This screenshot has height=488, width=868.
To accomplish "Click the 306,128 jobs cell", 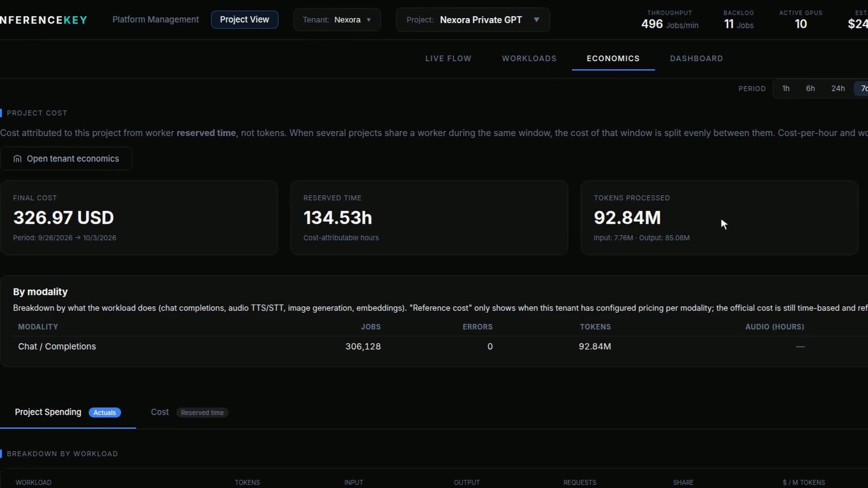I will [x=363, y=346].
